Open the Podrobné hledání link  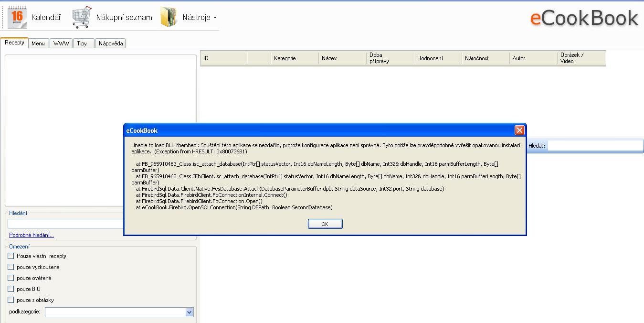(32, 235)
